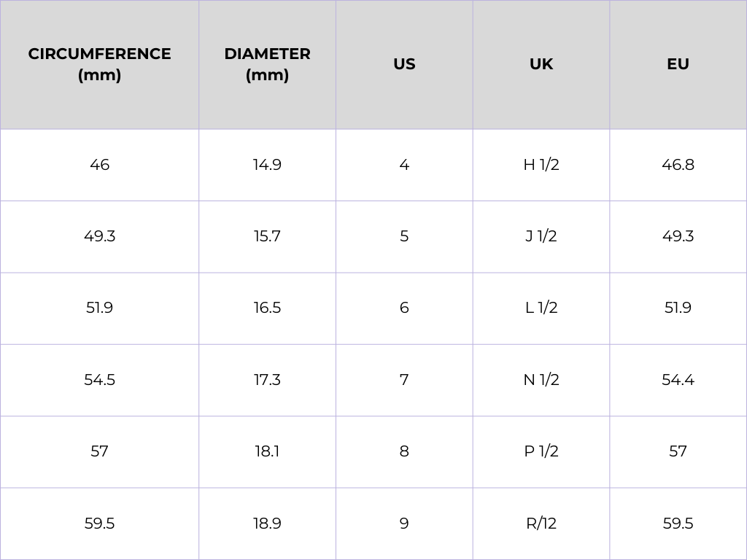
Task: Click the 17.3 diameter cell
Action: pyautogui.click(x=267, y=380)
